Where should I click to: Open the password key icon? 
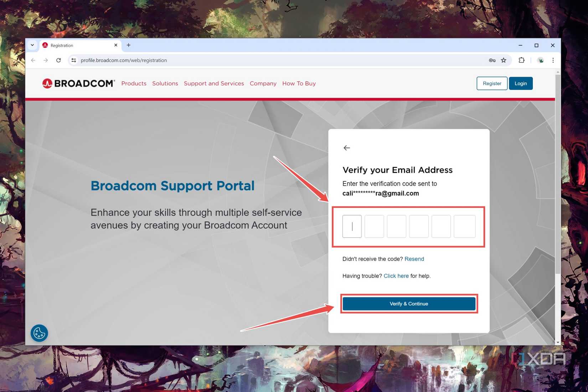coord(492,60)
